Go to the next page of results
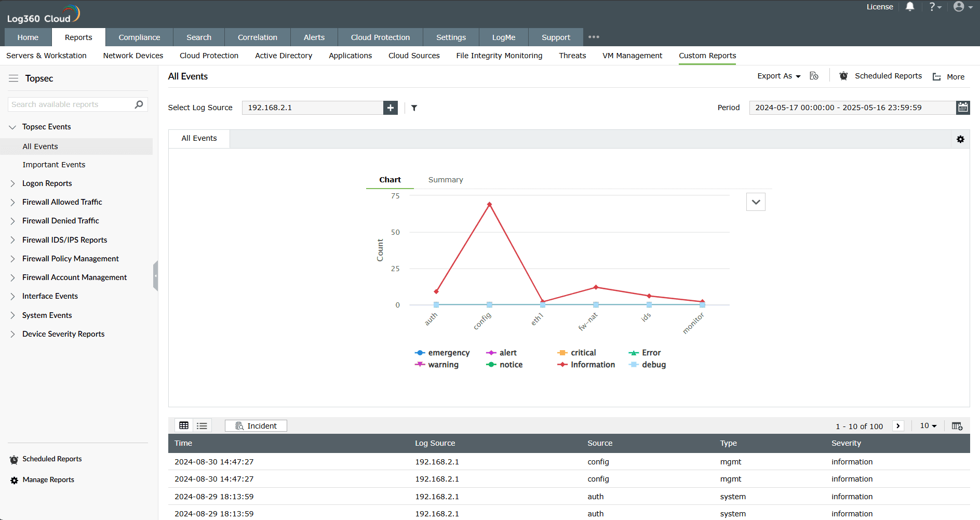 (898, 426)
